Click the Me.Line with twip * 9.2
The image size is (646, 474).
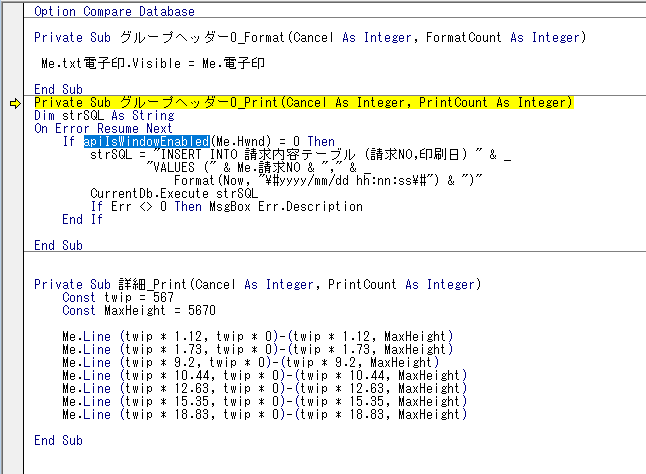click(250, 362)
